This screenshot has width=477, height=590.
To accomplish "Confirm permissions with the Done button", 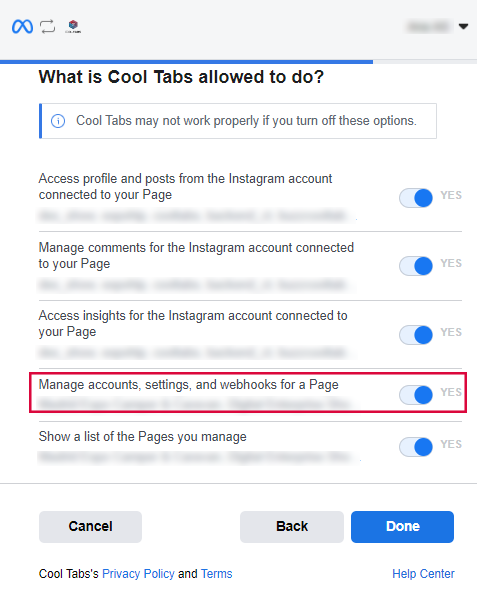I will [x=403, y=526].
